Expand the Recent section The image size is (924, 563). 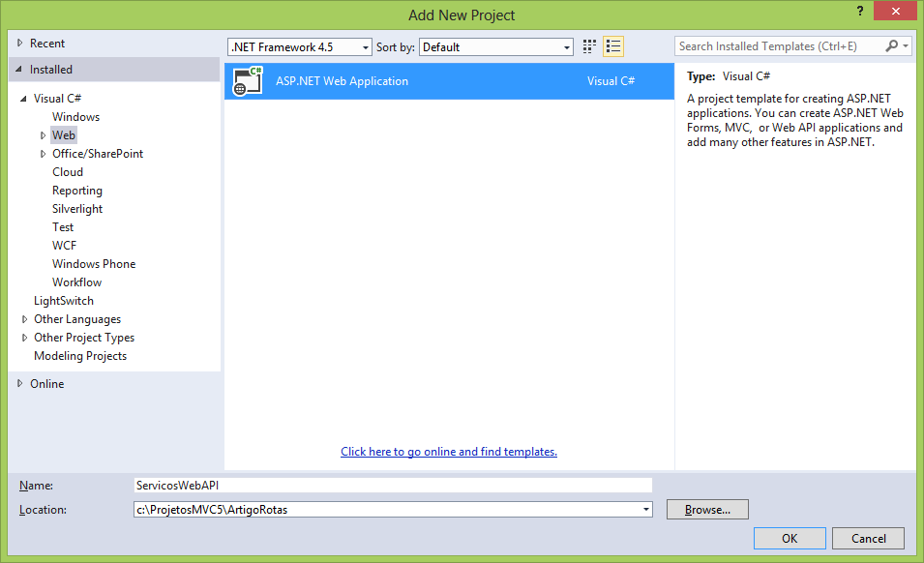pyautogui.click(x=20, y=43)
